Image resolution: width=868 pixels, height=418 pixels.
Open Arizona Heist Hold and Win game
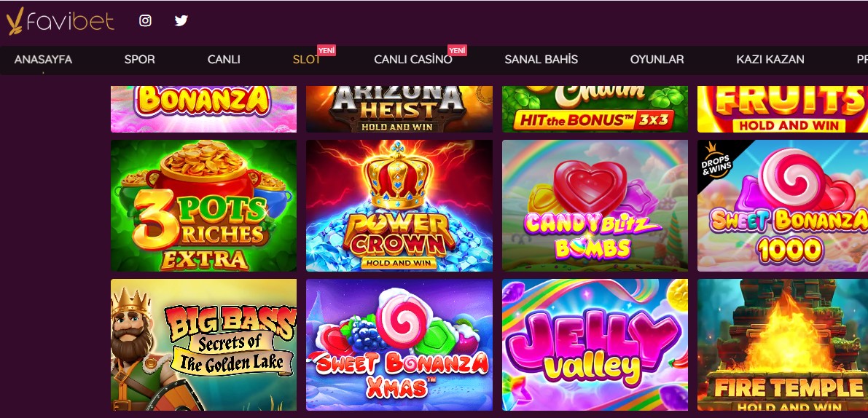coord(399,109)
